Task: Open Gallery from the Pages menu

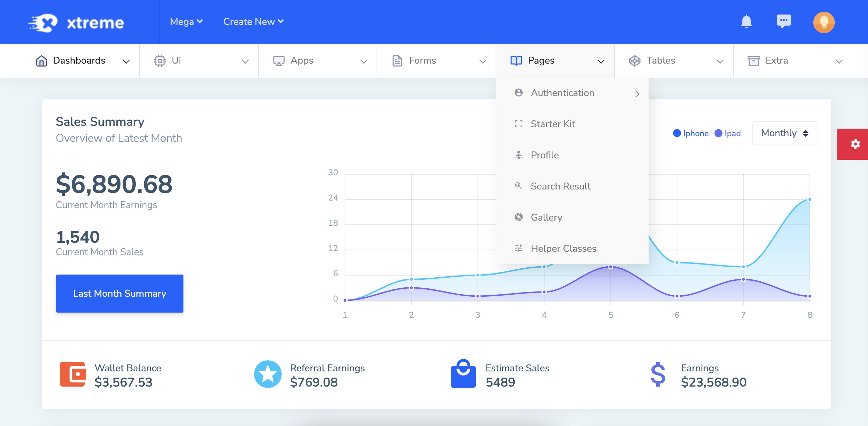Action: [546, 217]
